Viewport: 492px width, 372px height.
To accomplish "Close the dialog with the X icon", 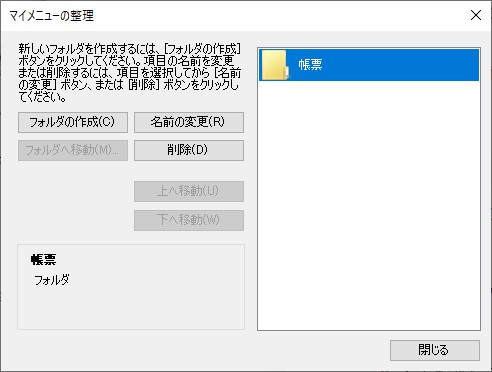I will tap(476, 15).
